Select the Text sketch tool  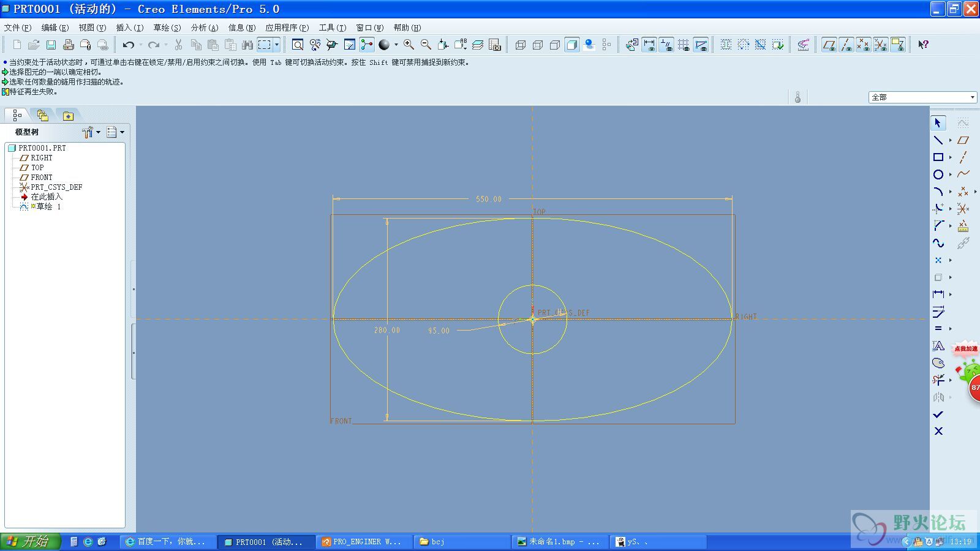point(938,346)
